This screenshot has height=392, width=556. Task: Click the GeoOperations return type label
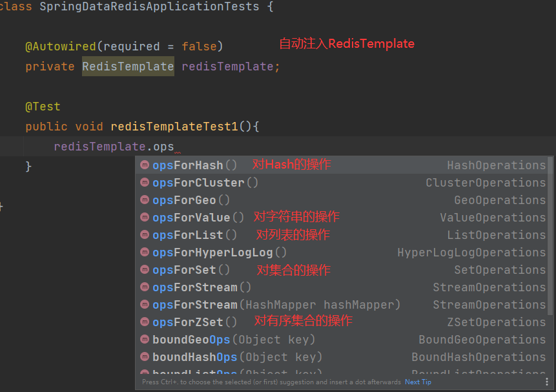500,200
